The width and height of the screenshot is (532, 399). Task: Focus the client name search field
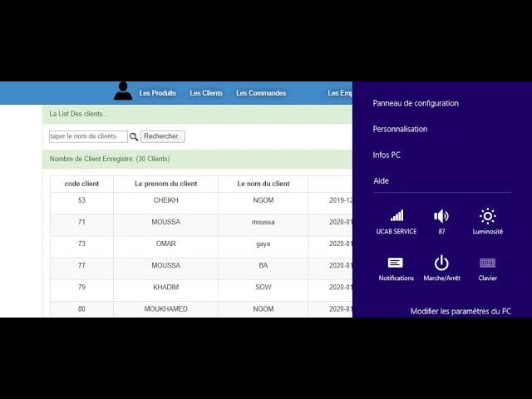click(x=88, y=136)
